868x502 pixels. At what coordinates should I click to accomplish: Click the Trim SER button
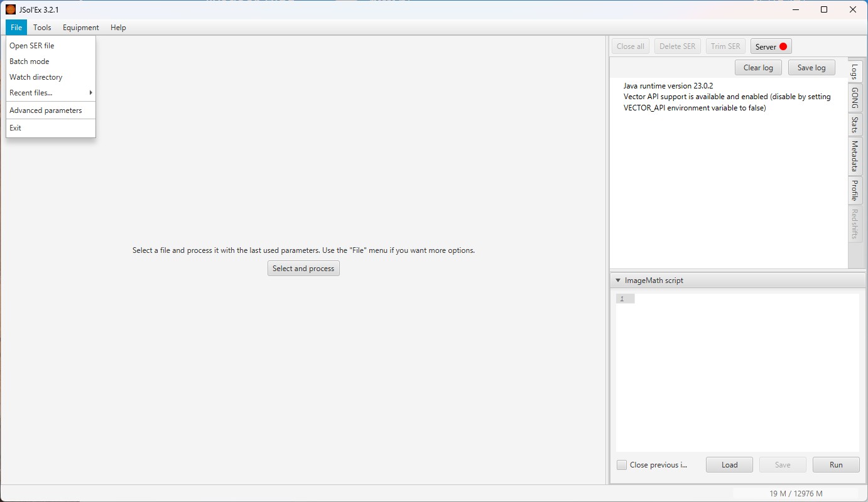(725, 46)
